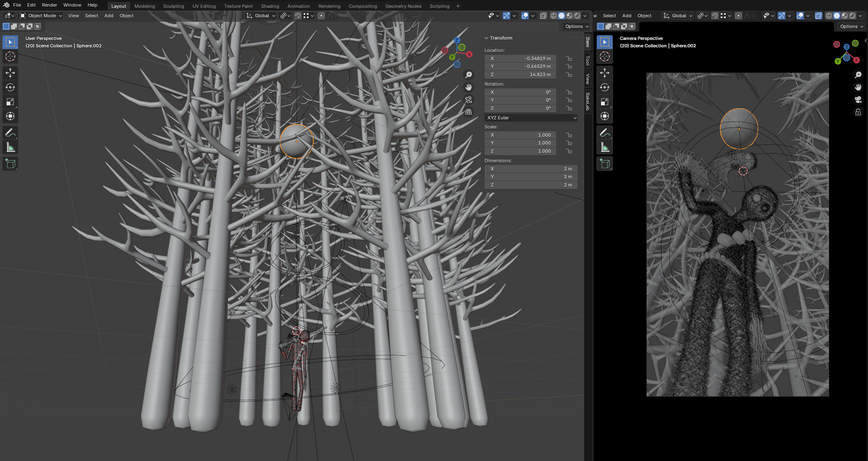Select the Move tool in left toolbar
Image resolution: width=868 pixels, height=461 pixels.
[10, 73]
